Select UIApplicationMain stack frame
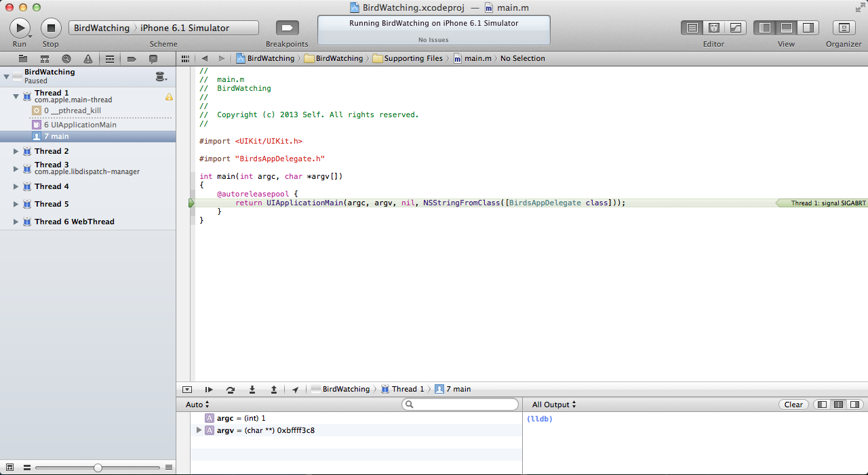Viewport: 868px width, 475px height. (80, 125)
